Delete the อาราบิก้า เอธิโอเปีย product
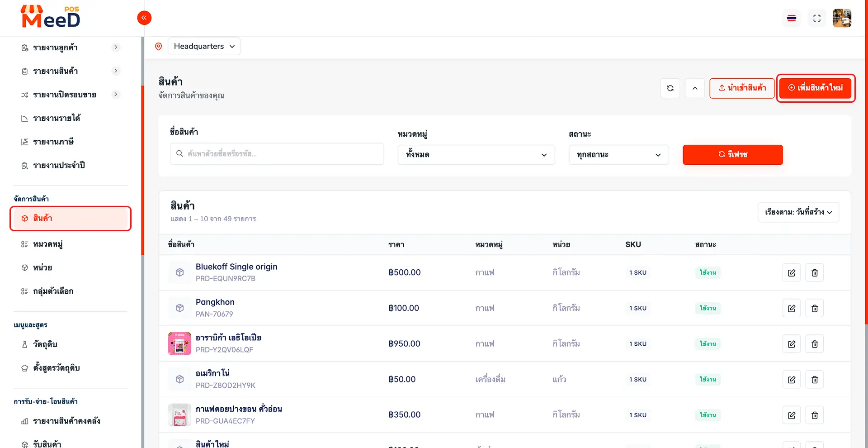This screenshot has width=868, height=448. (815, 344)
